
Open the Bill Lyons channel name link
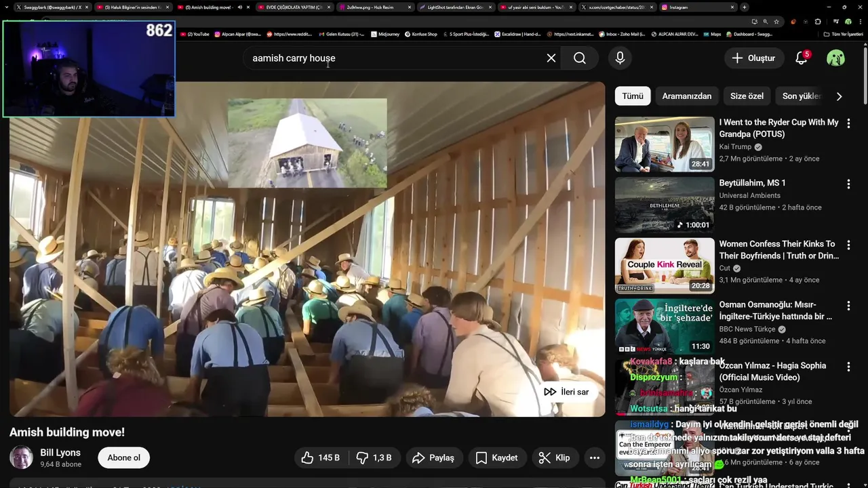60,453
